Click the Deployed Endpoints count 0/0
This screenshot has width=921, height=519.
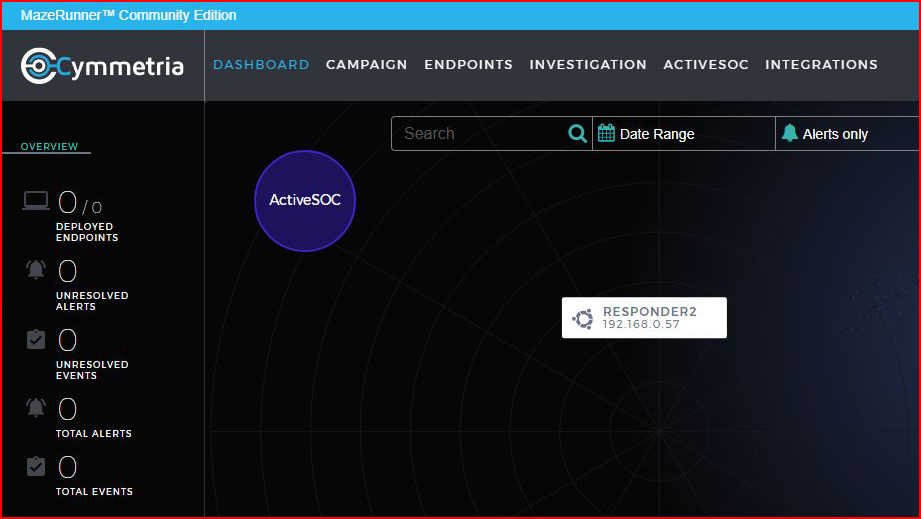click(80, 203)
